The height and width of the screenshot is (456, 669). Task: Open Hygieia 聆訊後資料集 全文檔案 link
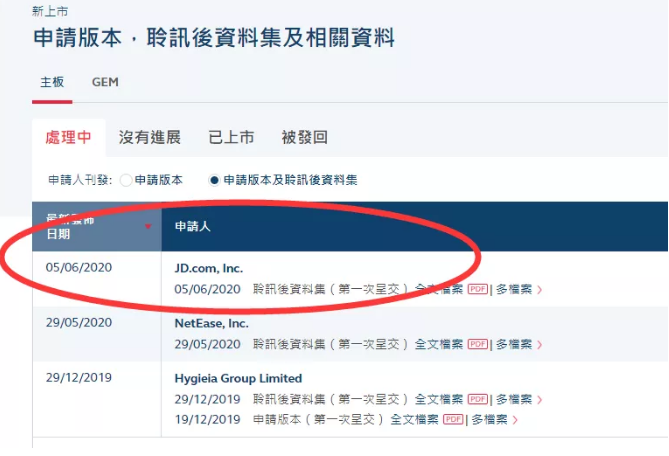(x=439, y=399)
